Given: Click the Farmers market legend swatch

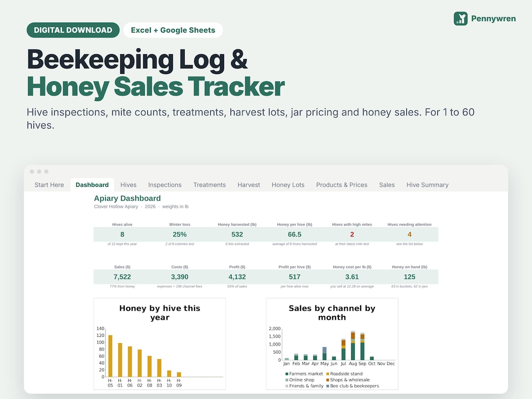Looking at the screenshot, I should (287, 374).
